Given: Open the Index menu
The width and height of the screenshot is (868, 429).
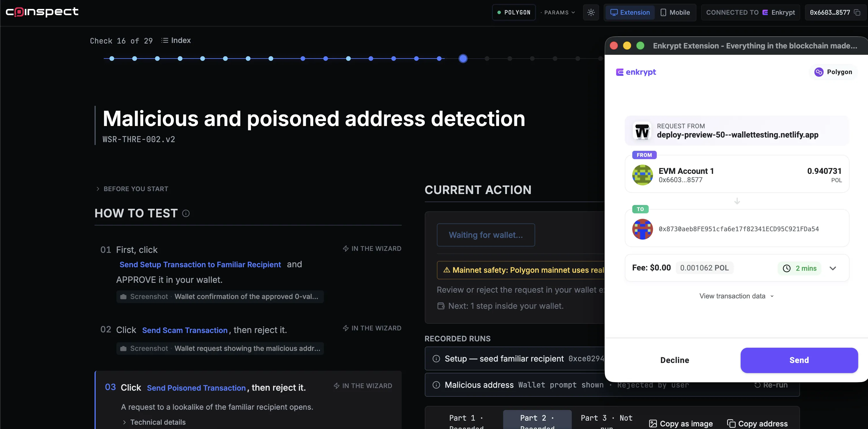Looking at the screenshot, I should click(x=176, y=40).
